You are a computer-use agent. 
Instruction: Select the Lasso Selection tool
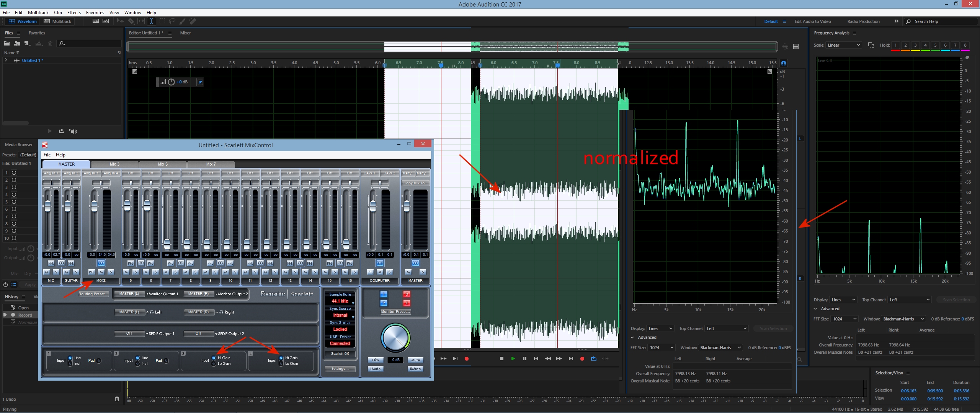172,21
